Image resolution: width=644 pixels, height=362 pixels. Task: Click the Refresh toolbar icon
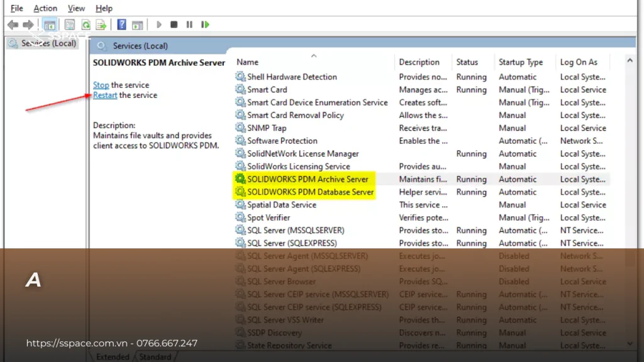point(86,25)
